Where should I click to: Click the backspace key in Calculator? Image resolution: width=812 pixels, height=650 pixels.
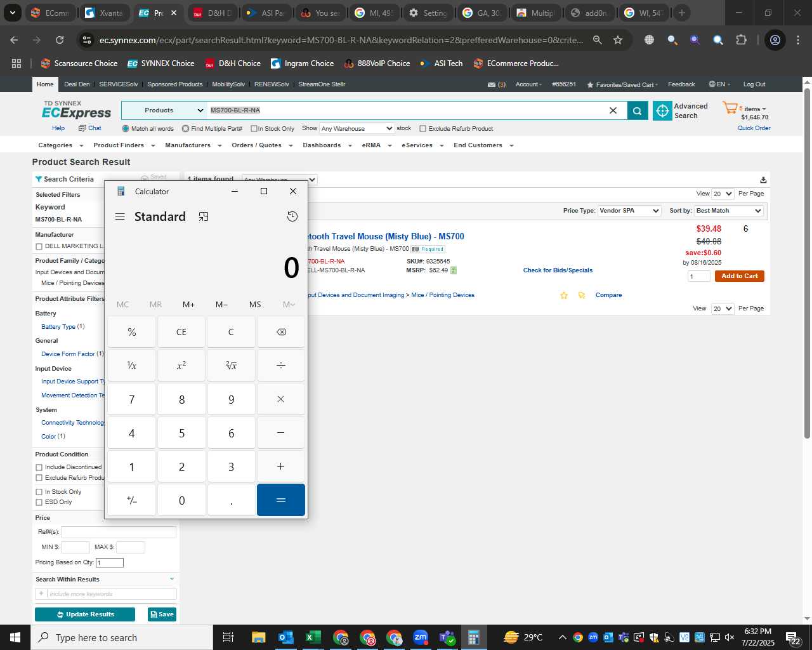pos(281,332)
